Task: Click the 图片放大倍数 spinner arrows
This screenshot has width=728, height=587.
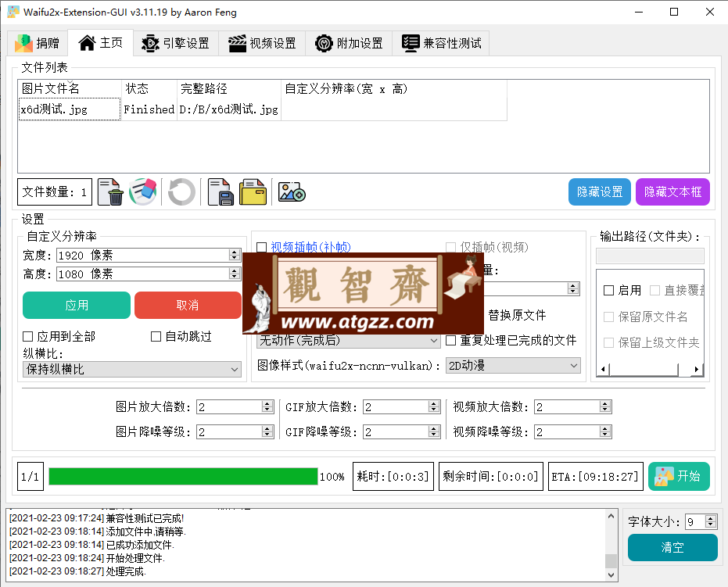Action: click(x=267, y=407)
